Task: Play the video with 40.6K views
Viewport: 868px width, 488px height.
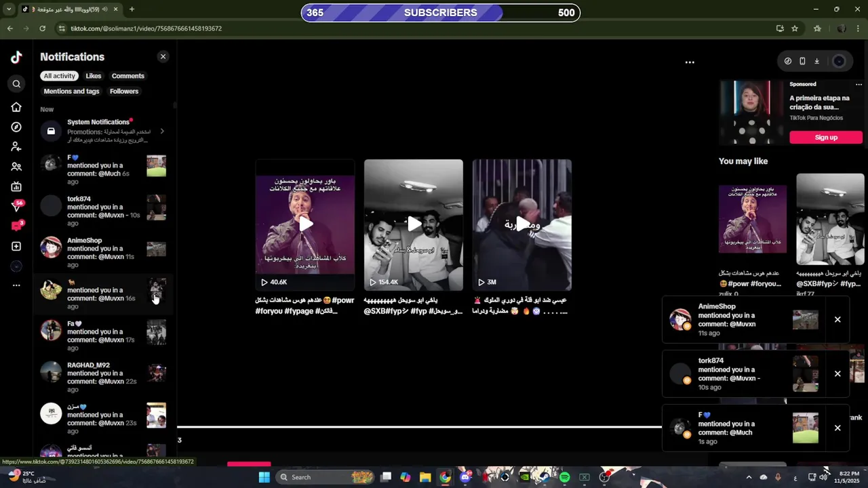Action: (305, 225)
